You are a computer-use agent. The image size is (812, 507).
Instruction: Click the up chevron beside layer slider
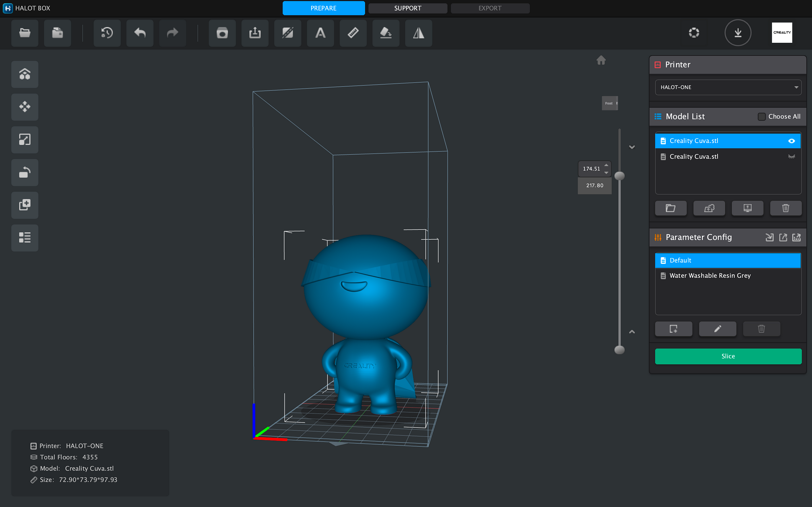click(632, 332)
